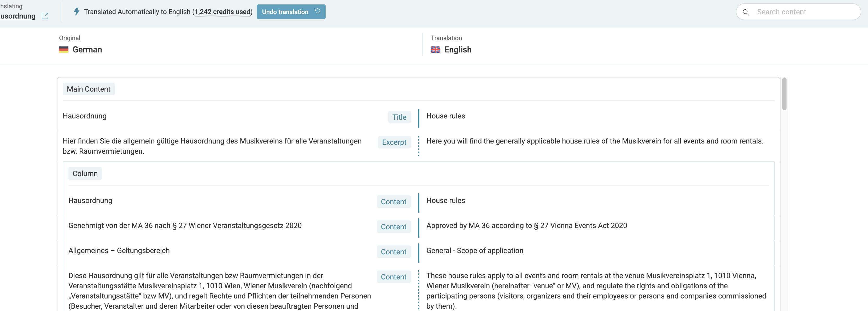Click the Excerpt field tag
This screenshot has height=311, width=868.
pos(394,142)
